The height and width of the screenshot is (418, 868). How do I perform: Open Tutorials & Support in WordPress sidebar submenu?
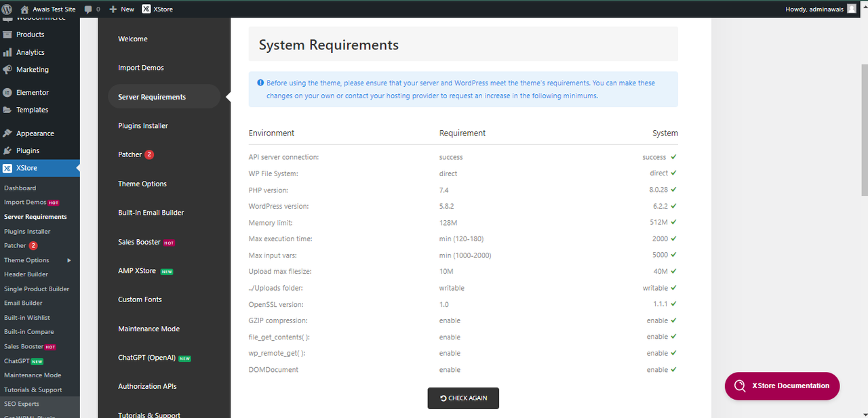click(33, 390)
